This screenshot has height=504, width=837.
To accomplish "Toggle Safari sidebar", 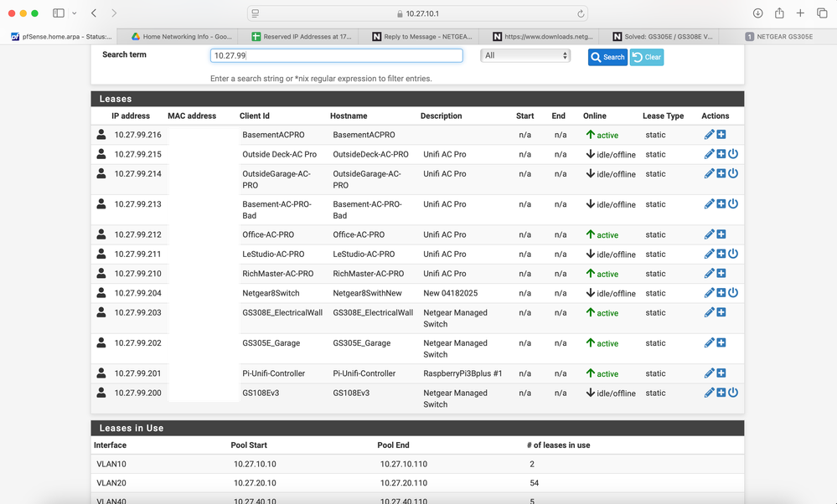I will tap(59, 13).
